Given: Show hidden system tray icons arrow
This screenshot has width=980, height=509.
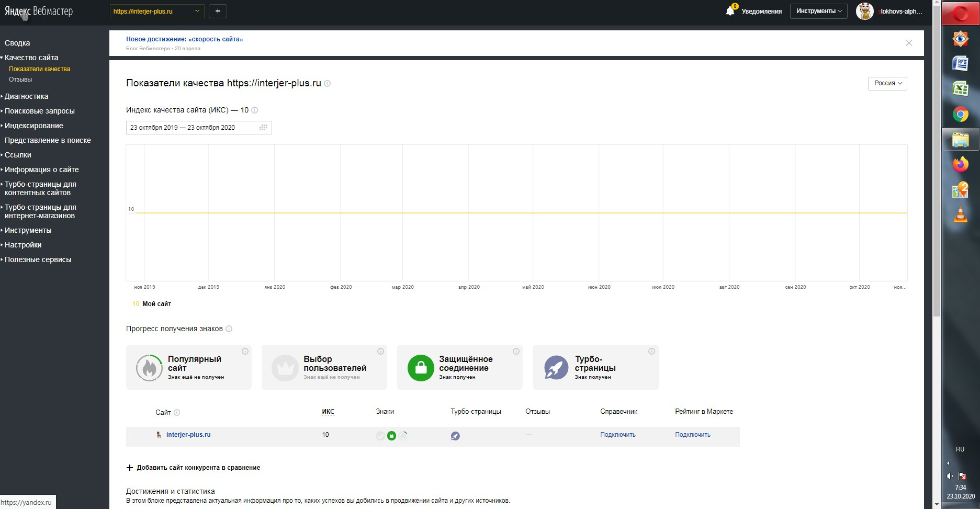Looking at the screenshot, I should tap(948, 463).
